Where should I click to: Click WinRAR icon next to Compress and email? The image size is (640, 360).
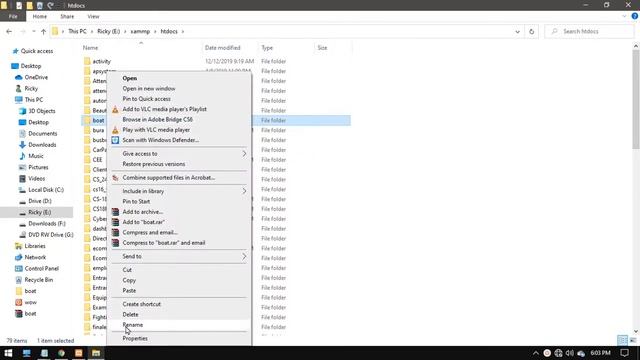coord(115,232)
